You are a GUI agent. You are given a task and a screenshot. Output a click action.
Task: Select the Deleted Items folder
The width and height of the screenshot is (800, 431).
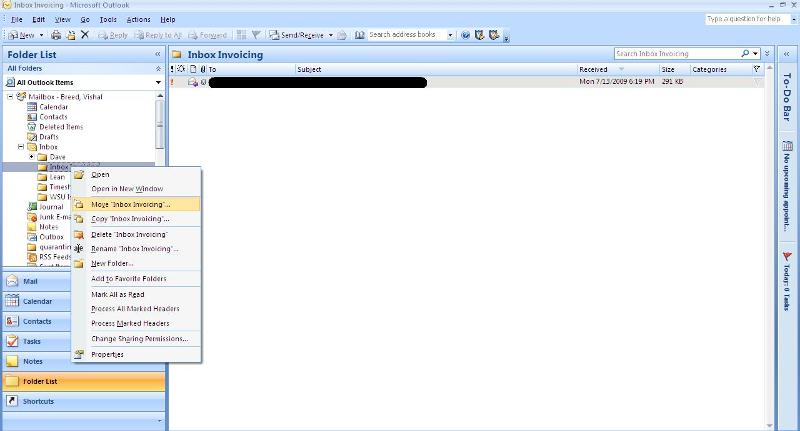pos(61,126)
